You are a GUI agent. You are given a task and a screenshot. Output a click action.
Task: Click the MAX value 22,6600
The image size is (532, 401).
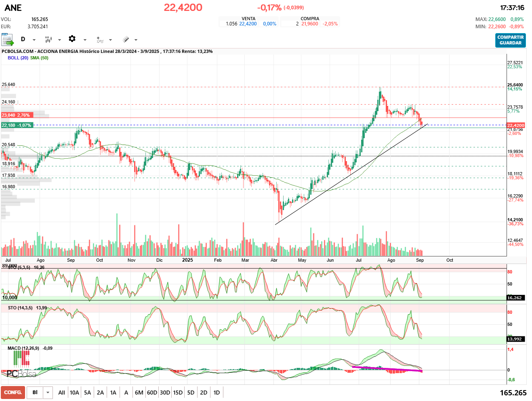(x=497, y=19)
